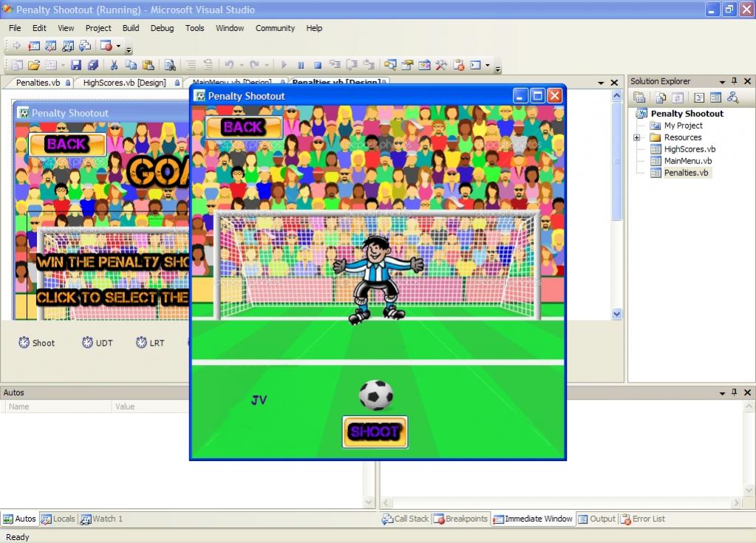Click View Code icon in Solution Explorer
The width and height of the screenshot is (756, 543).
698,98
